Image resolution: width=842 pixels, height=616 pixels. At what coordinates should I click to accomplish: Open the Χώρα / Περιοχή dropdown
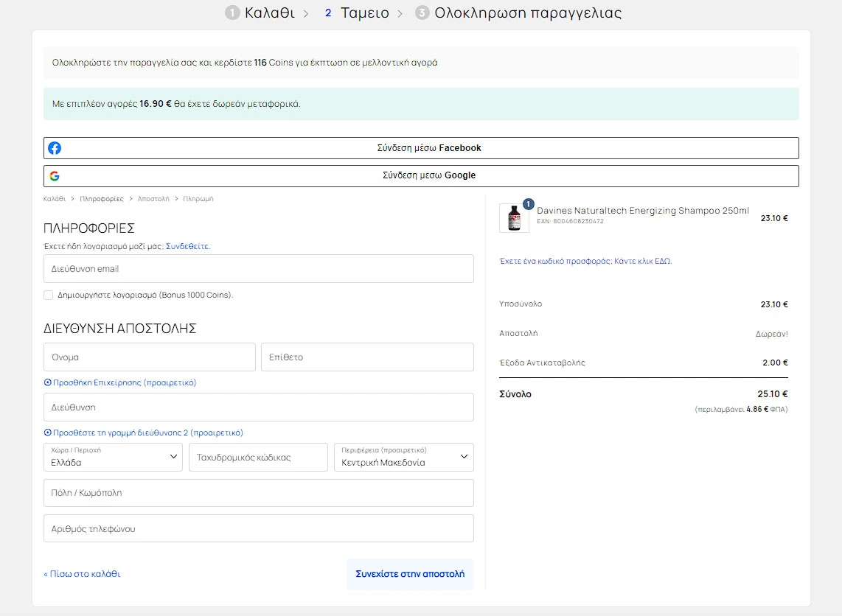[x=113, y=458]
